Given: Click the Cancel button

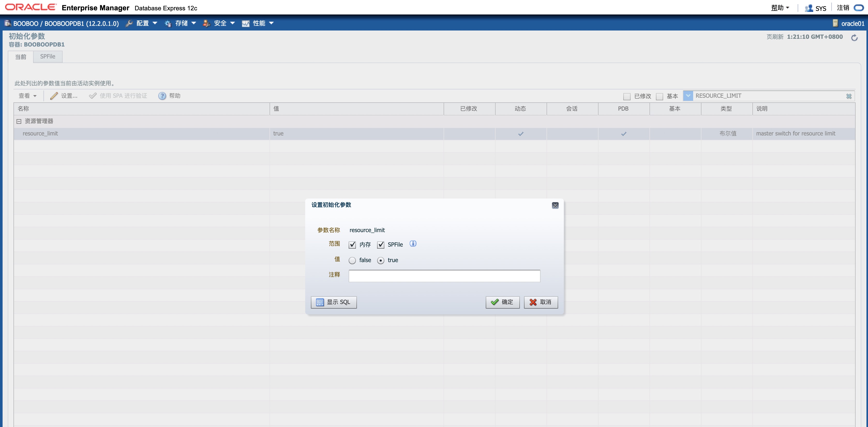Looking at the screenshot, I should (541, 302).
